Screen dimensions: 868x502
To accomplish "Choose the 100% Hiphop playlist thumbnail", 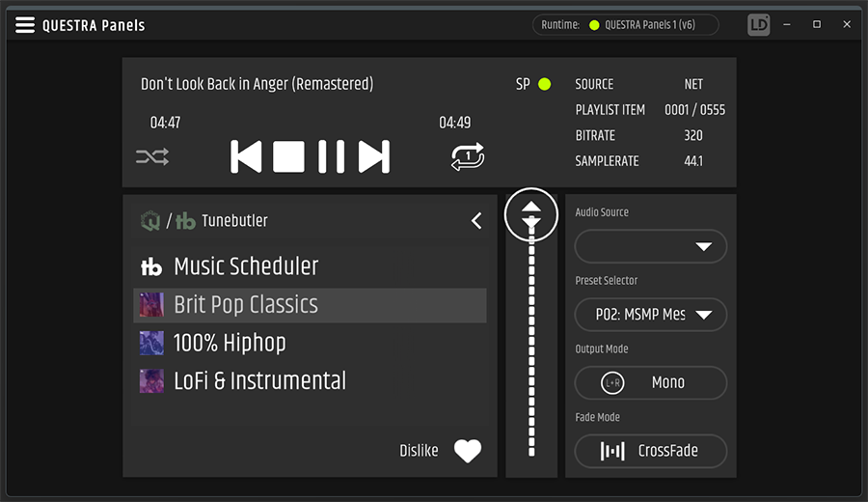I will 151,343.
